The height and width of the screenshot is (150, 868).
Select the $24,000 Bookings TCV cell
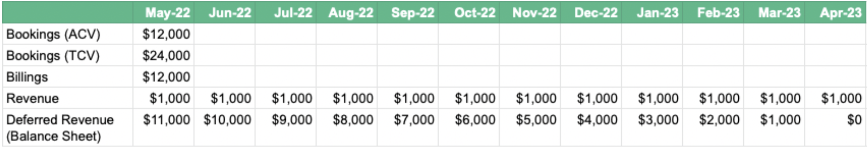[x=166, y=55]
